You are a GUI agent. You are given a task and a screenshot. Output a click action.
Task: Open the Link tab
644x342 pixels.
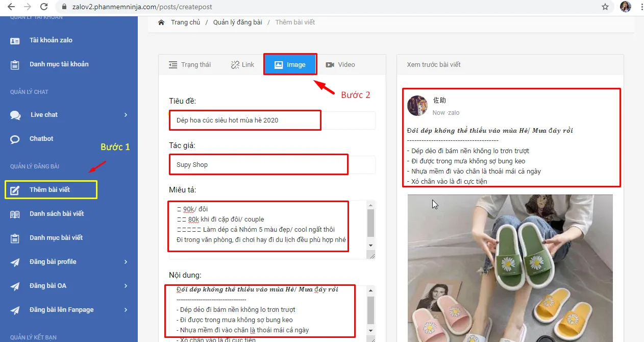click(242, 65)
